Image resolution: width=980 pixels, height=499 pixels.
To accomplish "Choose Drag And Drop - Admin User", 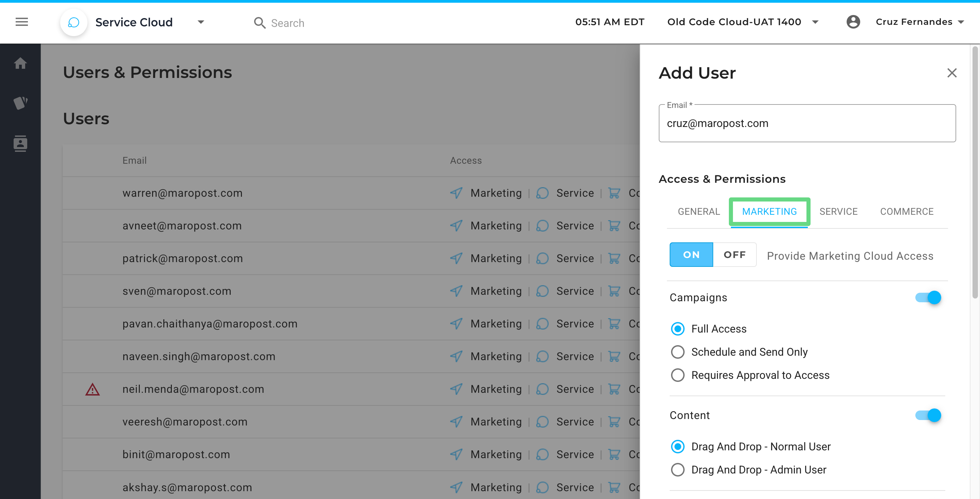I will click(x=677, y=470).
